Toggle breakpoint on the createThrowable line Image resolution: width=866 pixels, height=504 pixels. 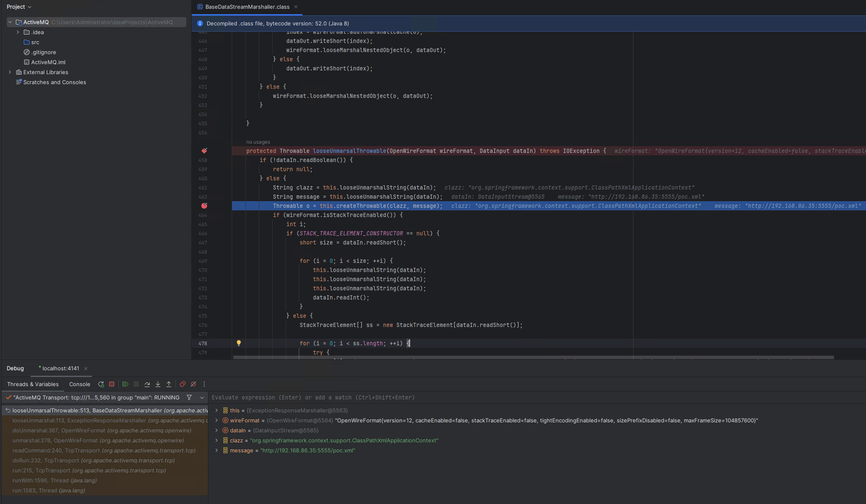coord(204,206)
